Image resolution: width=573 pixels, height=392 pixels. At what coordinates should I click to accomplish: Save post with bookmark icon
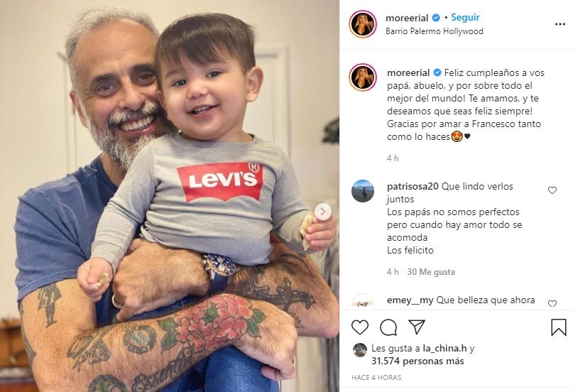[x=558, y=327]
